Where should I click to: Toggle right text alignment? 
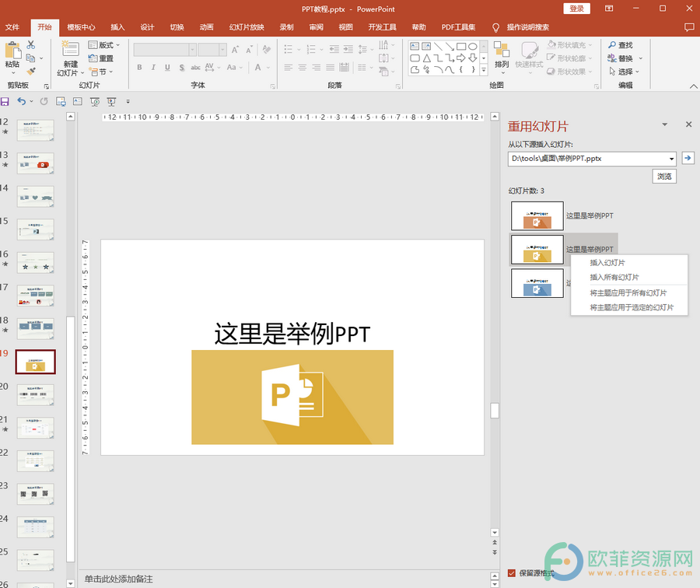(317, 68)
